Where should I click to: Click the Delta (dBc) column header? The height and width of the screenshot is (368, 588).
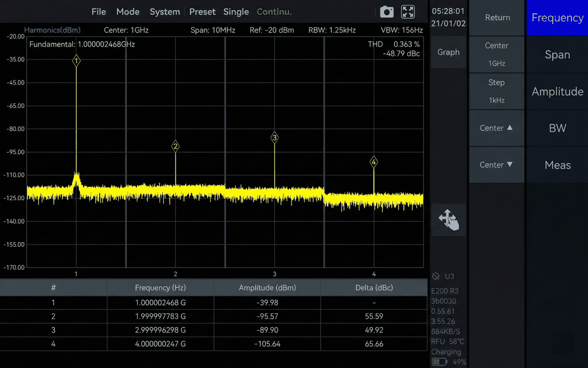coord(374,288)
